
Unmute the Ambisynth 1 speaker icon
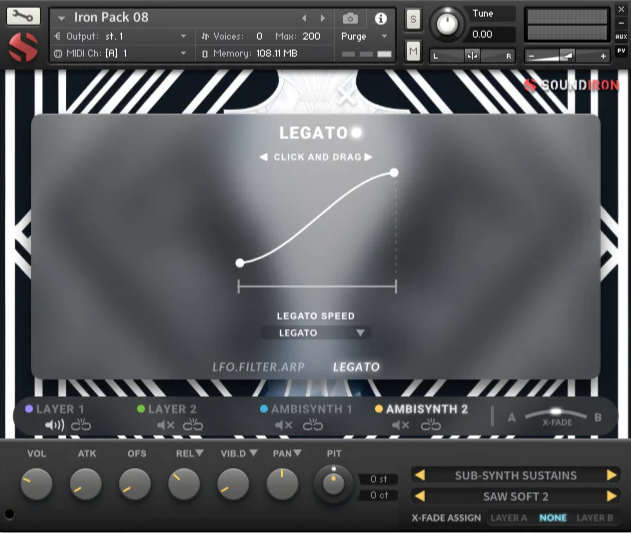[x=283, y=425]
